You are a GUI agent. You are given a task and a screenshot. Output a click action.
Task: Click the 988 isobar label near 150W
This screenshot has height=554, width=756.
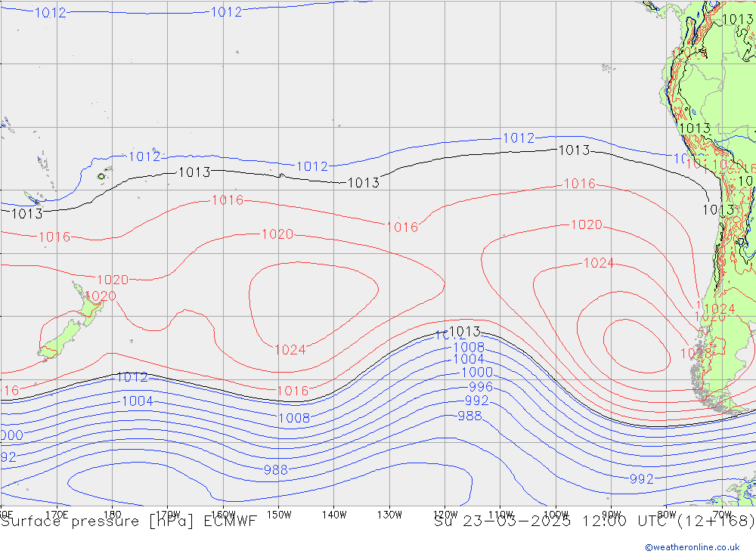275,469
